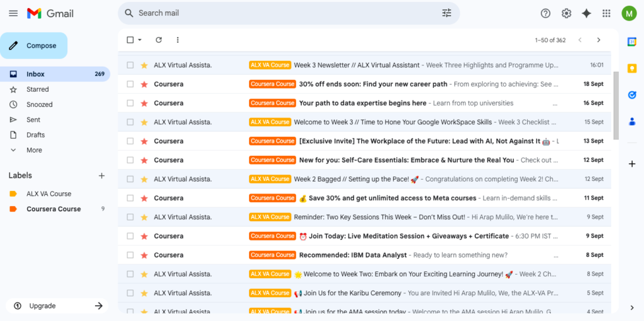Screen dimensions: 644x321
Task: Open the main menu hamburger icon
Action: 13,13
